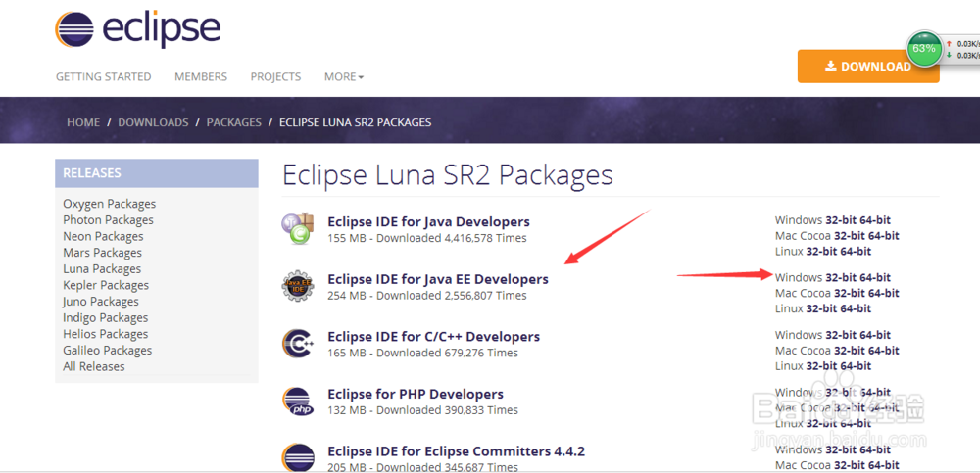This screenshot has width=980, height=473.
Task: Expand the MORE dropdown menu
Action: tap(344, 76)
